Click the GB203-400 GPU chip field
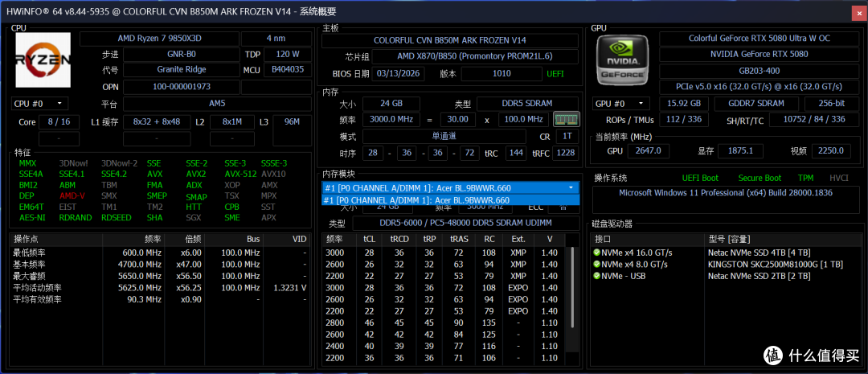The height and width of the screenshot is (374, 868). tap(759, 72)
